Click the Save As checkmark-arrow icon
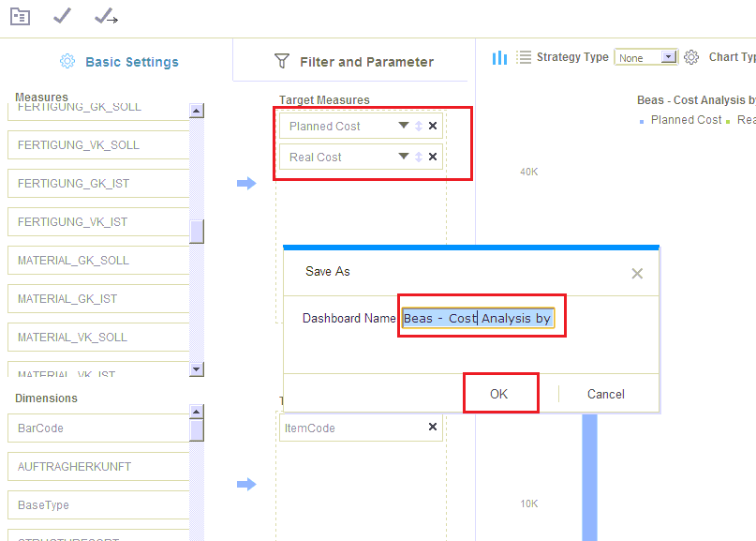 pyautogui.click(x=106, y=16)
